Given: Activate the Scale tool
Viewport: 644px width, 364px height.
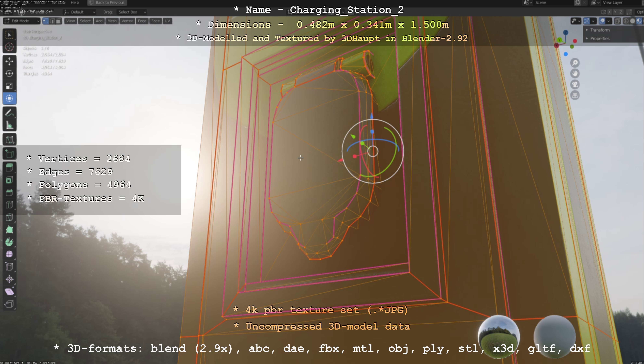Looking at the screenshot, I should click(x=9, y=86).
